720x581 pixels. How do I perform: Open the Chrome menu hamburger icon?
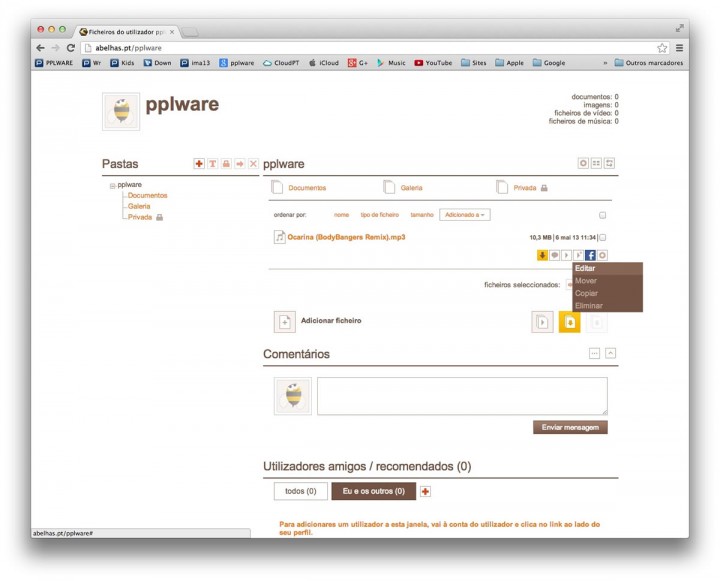point(680,48)
